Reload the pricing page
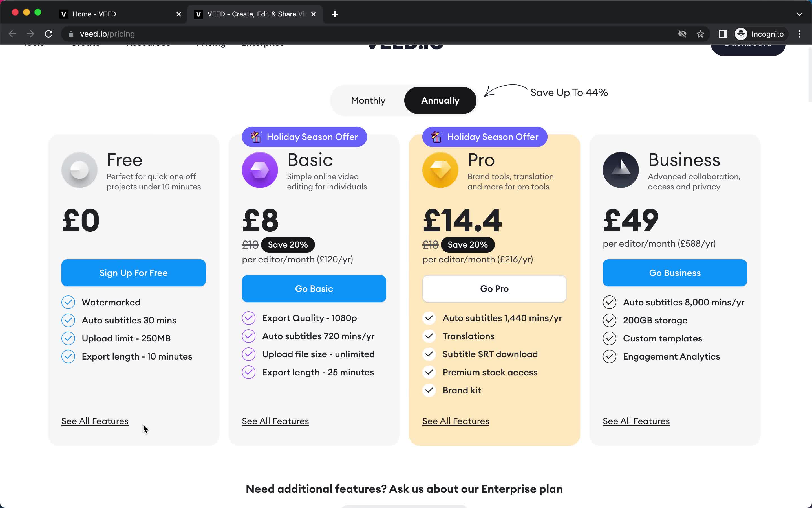The height and width of the screenshot is (508, 812). click(x=49, y=34)
